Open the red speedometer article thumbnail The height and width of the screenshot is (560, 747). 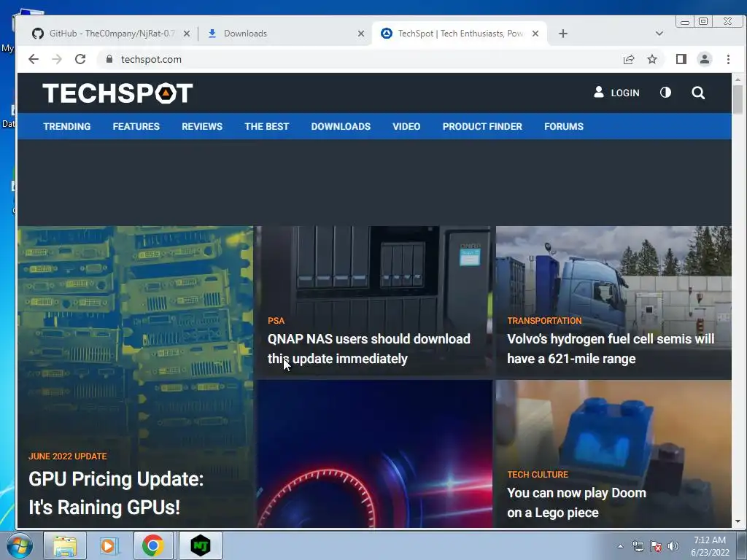374,454
